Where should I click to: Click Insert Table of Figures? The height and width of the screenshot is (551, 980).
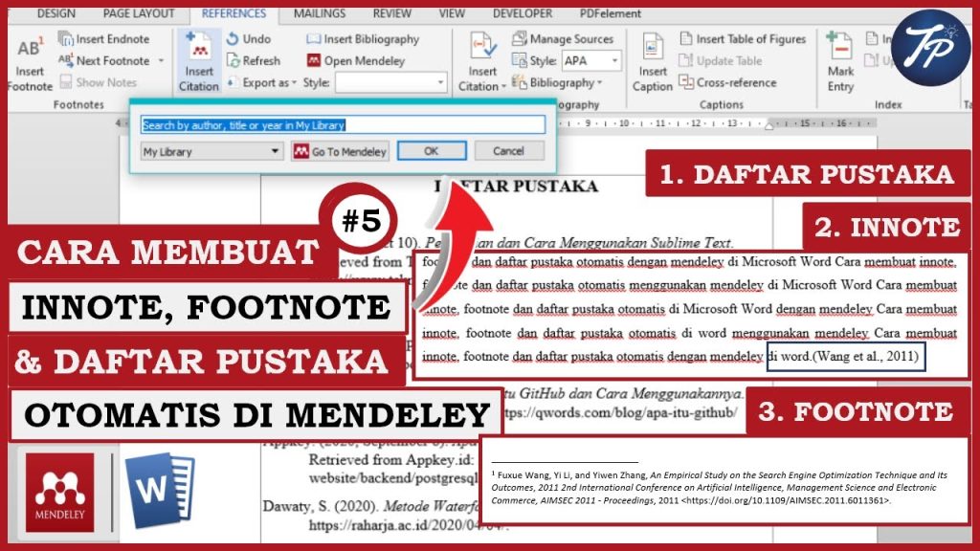click(743, 38)
